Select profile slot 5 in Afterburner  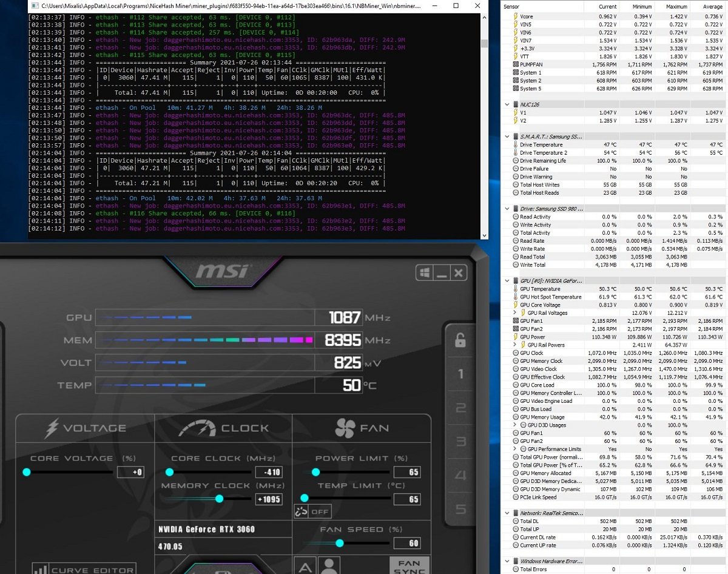(x=460, y=509)
